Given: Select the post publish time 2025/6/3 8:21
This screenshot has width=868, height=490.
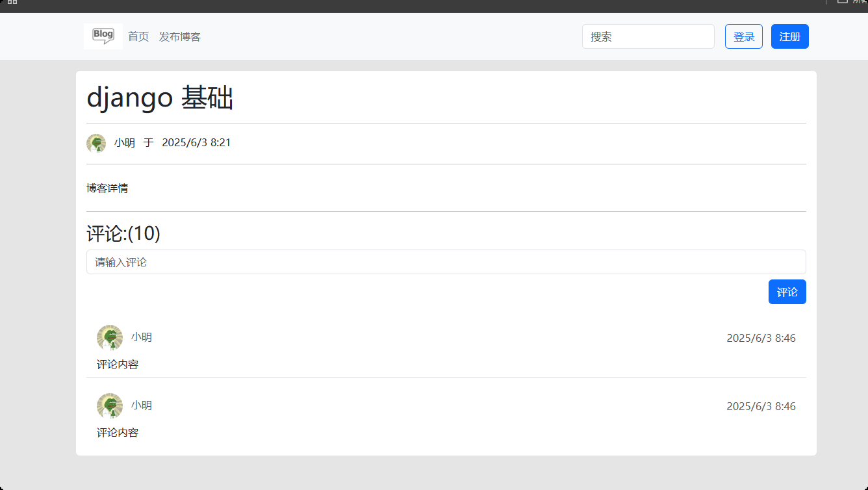Looking at the screenshot, I should point(196,143).
